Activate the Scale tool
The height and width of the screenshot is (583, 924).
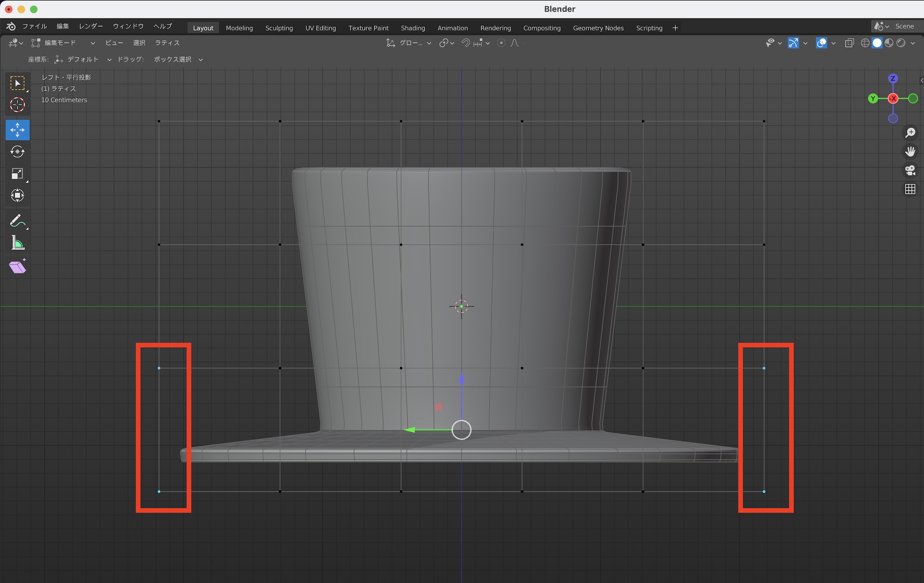(x=18, y=174)
